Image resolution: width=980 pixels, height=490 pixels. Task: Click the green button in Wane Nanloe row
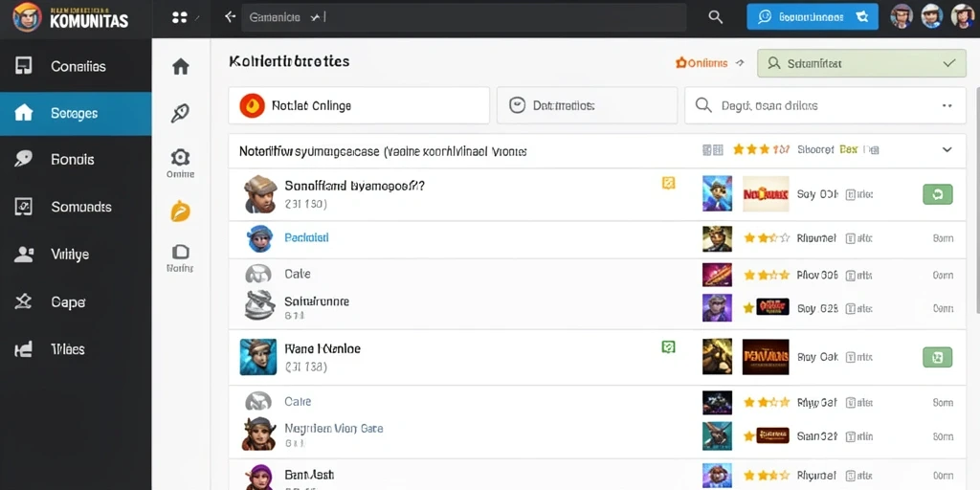(938, 358)
